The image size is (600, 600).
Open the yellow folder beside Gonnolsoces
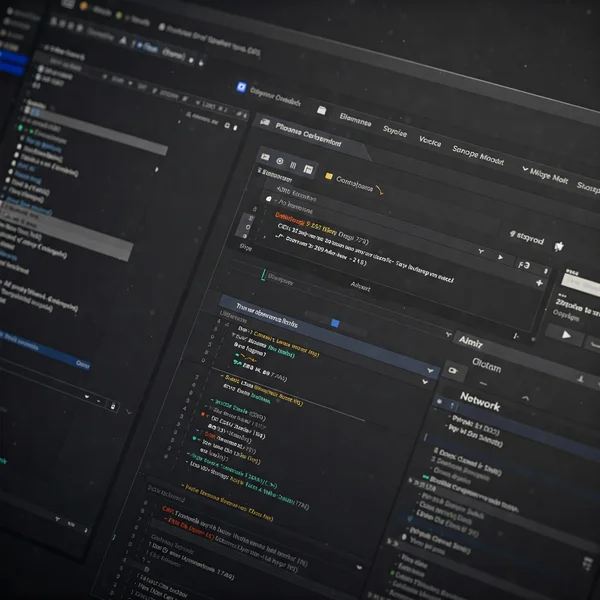click(329, 176)
